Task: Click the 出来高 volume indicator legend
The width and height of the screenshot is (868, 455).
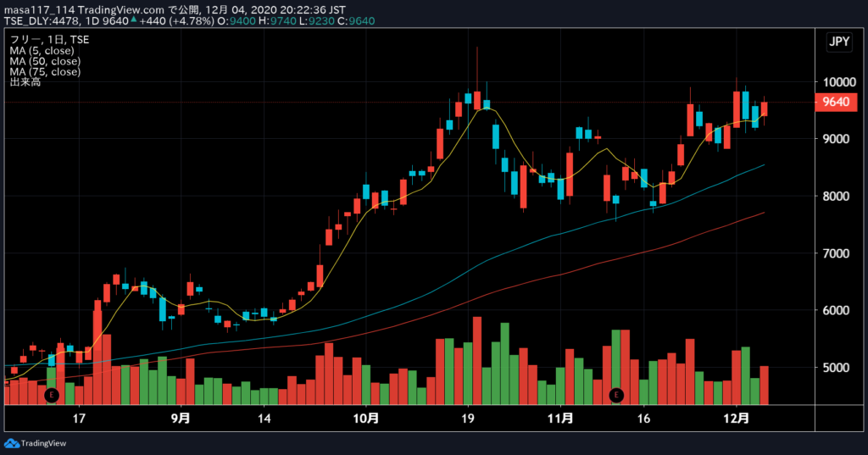Action: (x=25, y=82)
